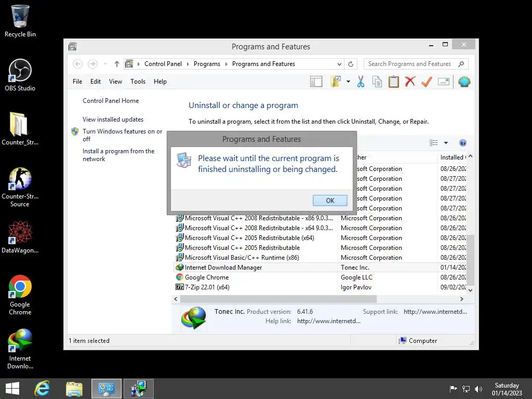This screenshot has height=399, width=532.
Task: Open the Counter_Str folder desktop icon
Action: tap(20, 128)
